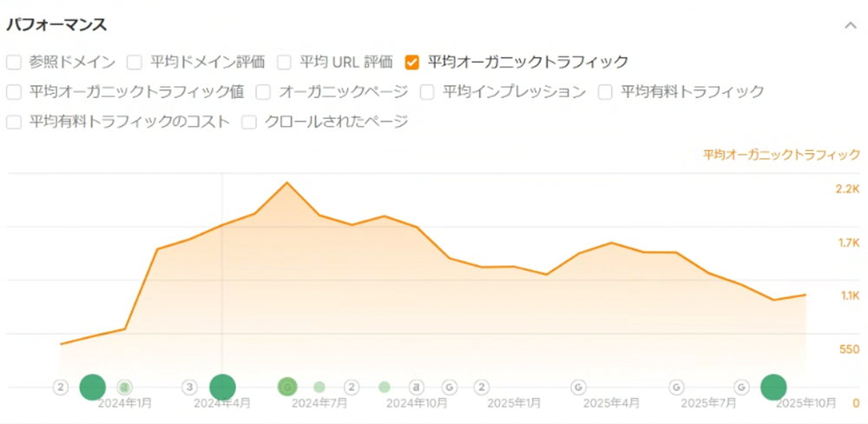
Task: Enable 平均有料トラフィックのコスト checkbox
Action: coord(14,122)
